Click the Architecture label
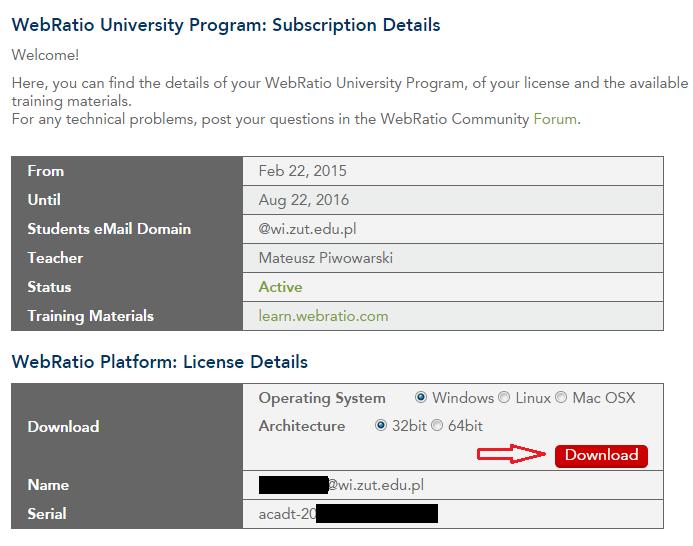The width and height of the screenshot is (693, 546). [x=302, y=426]
